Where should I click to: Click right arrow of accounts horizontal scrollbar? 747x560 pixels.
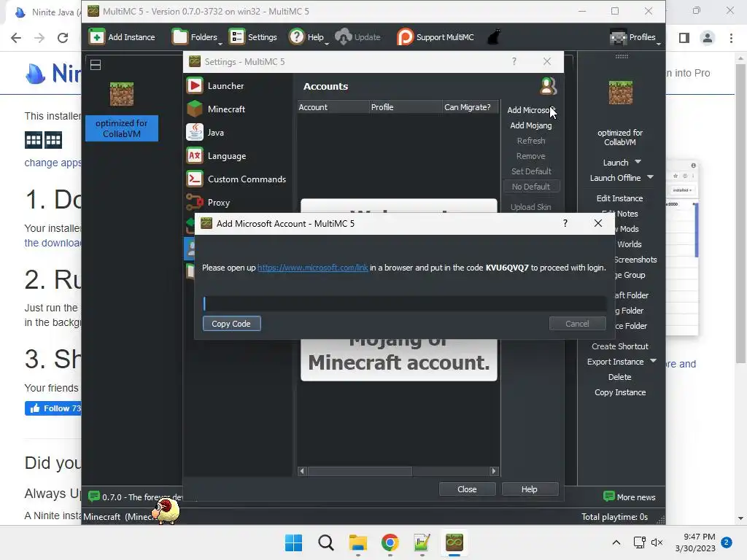pyautogui.click(x=494, y=471)
